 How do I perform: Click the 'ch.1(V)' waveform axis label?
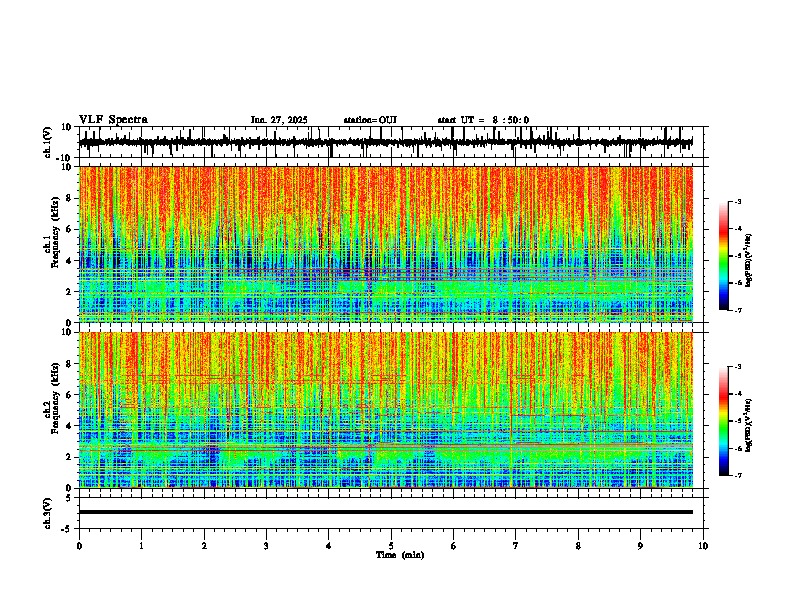click(x=47, y=142)
